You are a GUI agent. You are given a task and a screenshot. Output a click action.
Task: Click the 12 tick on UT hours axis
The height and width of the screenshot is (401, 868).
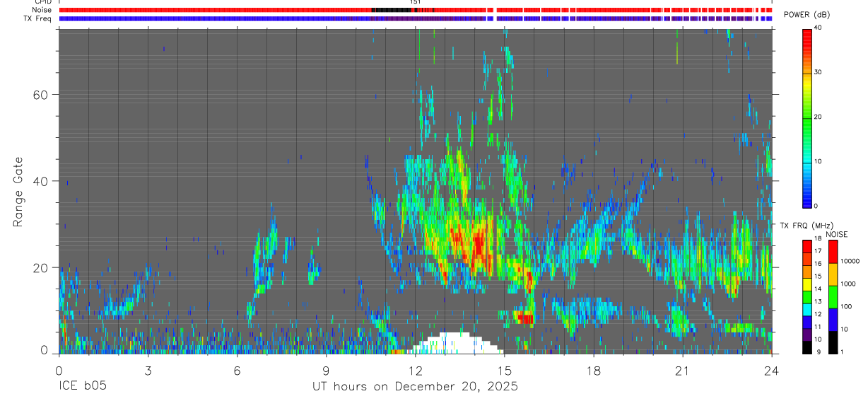click(415, 370)
